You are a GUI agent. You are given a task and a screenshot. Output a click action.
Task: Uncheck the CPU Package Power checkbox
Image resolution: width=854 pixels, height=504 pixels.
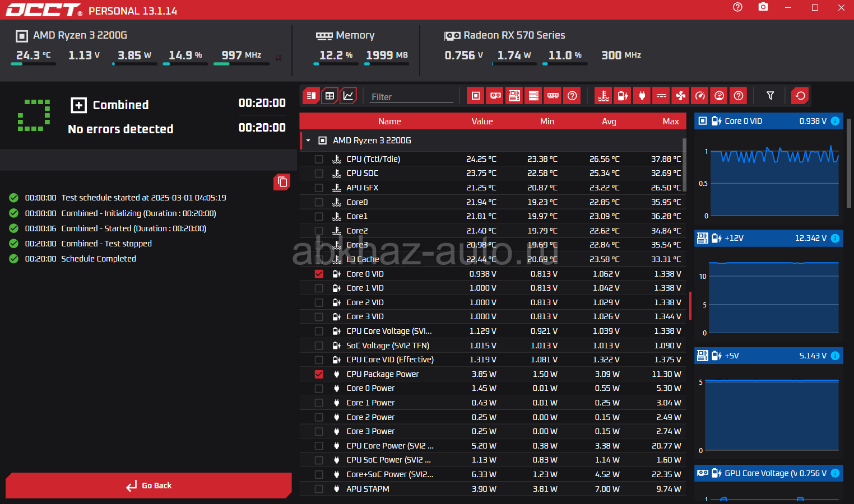click(319, 374)
